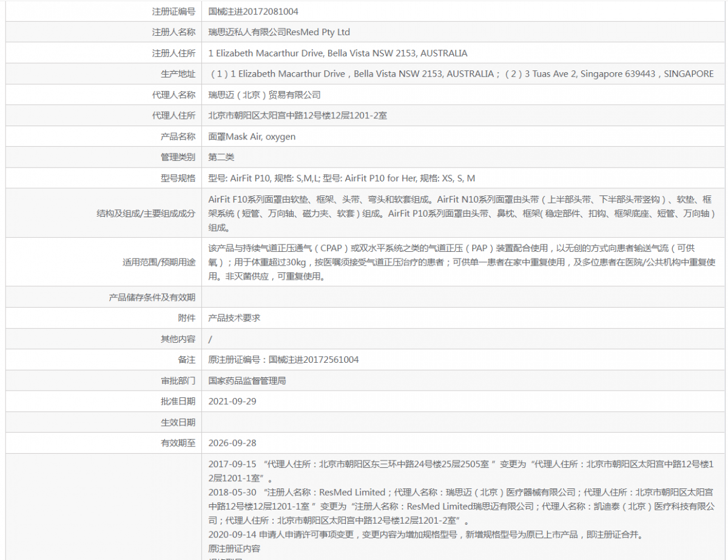The image size is (728, 560).
Task: Select the 附件 label
Action: tap(187, 318)
